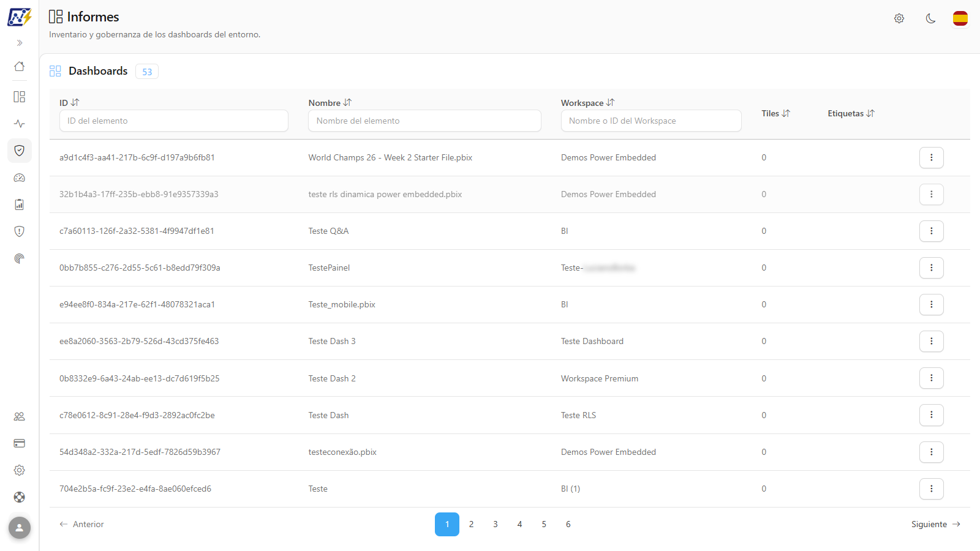Open actions menu for World Champs 26 row
Image resolution: width=980 pixels, height=551 pixels.
[932, 157]
